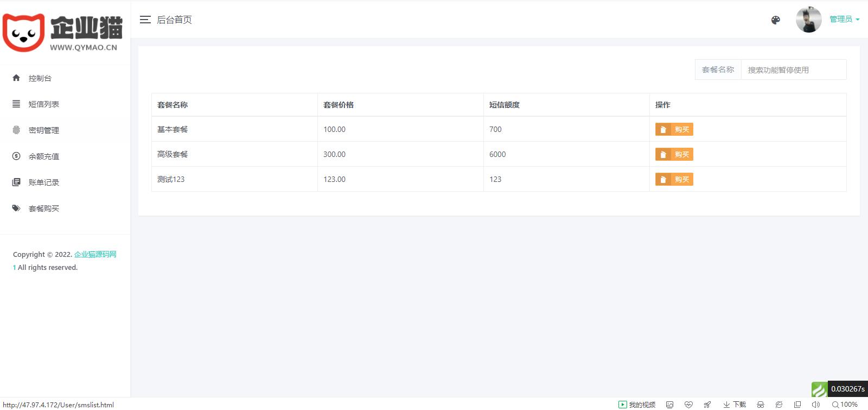This screenshot has height=410, width=868.
Task: Click 购买 for the 测试123 row
Action: point(674,179)
